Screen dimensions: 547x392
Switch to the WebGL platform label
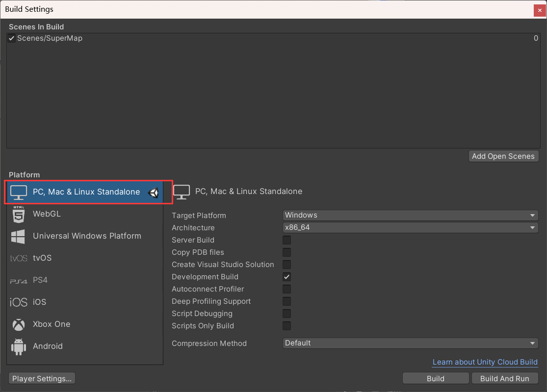pos(47,214)
